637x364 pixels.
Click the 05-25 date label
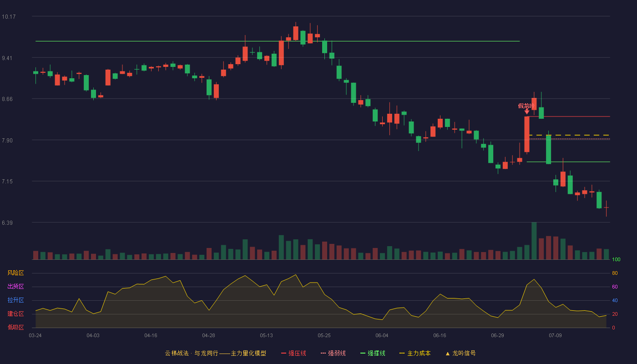(324, 335)
